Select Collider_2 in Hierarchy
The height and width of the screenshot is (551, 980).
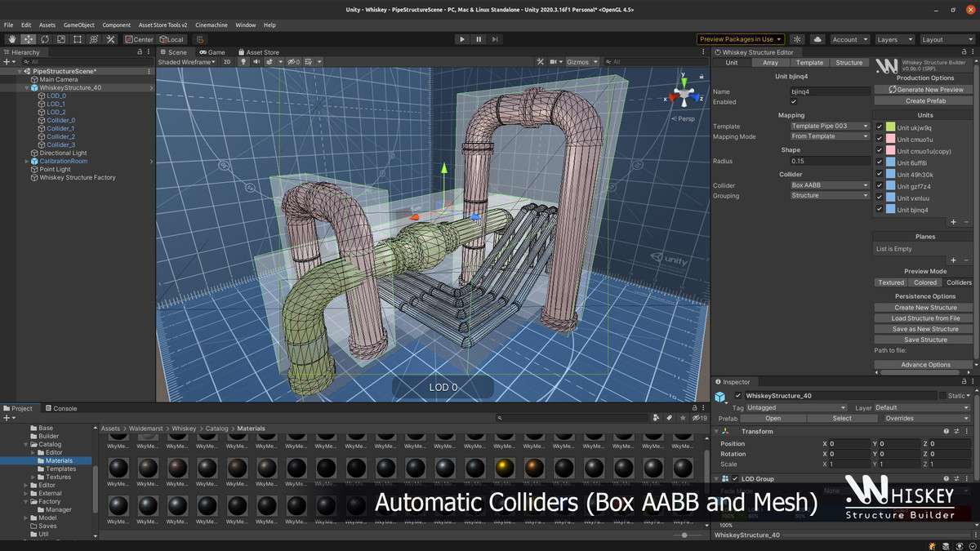pyautogui.click(x=60, y=136)
